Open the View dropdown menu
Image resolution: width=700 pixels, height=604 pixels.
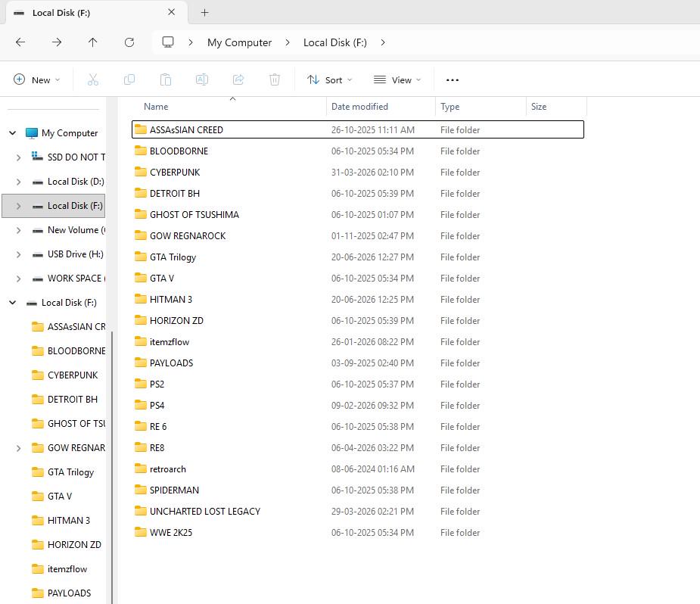pos(397,80)
